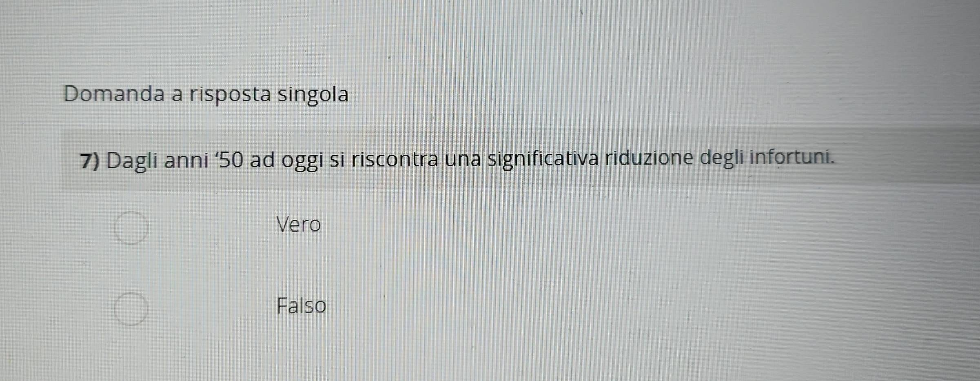Click the Domanda a risposta singola heading

tap(206, 95)
